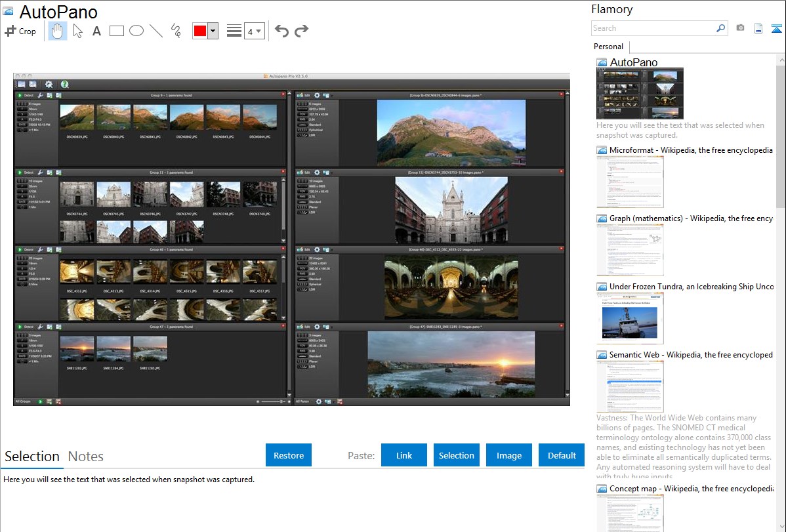Click the line thickness icon

[234, 31]
